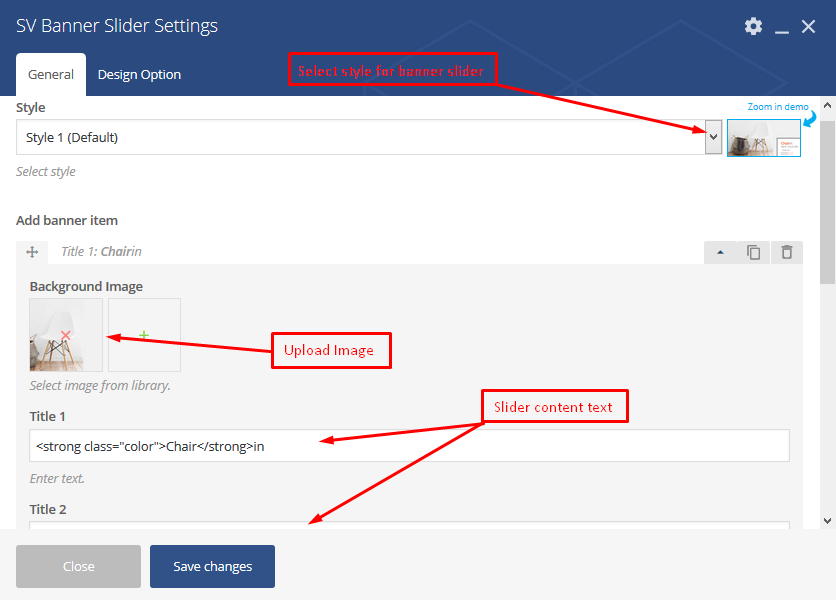Click into the Title 1 text field

pyautogui.click(x=409, y=446)
